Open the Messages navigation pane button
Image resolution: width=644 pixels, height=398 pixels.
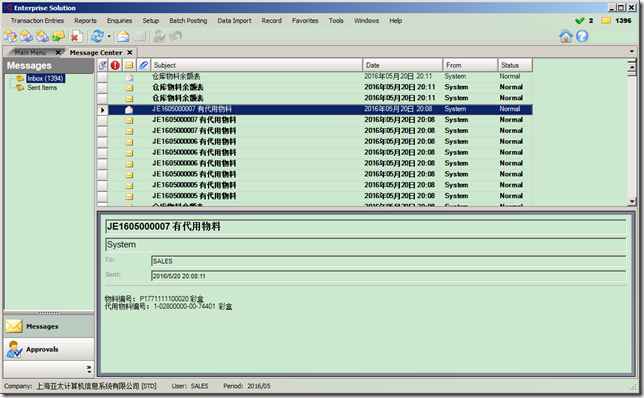coord(48,327)
